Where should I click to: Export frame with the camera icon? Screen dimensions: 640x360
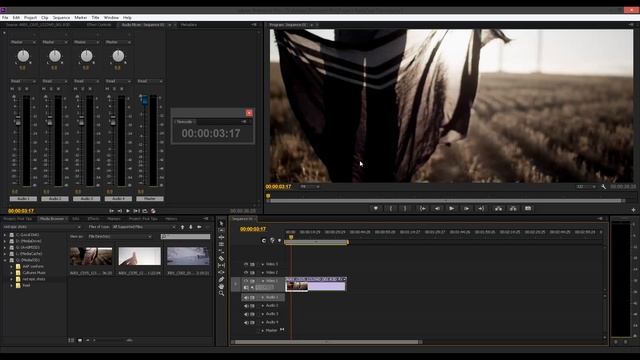click(x=528, y=209)
